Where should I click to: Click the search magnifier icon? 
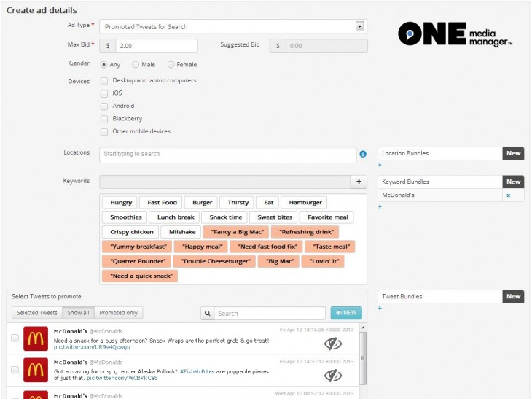[207, 313]
